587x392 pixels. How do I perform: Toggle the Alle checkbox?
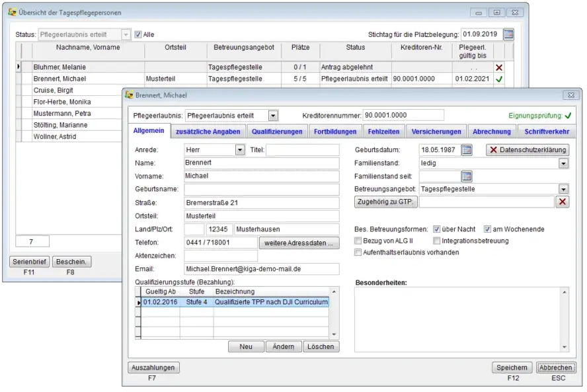[x=138, y=34]
